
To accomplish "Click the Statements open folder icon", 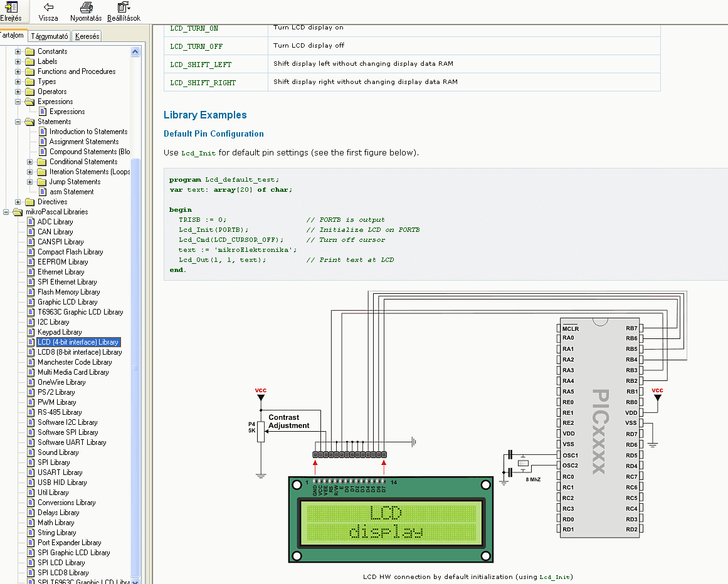I will (29, 122).
